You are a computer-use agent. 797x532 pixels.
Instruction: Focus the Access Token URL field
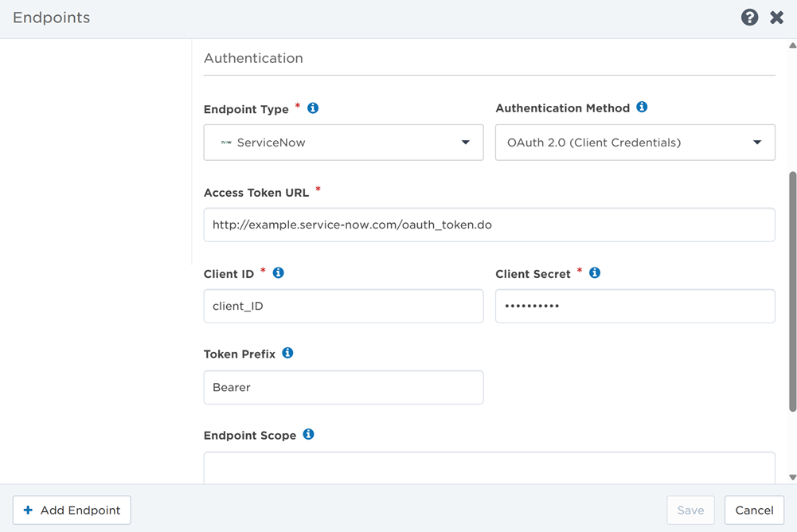click(x=489, y=225)
